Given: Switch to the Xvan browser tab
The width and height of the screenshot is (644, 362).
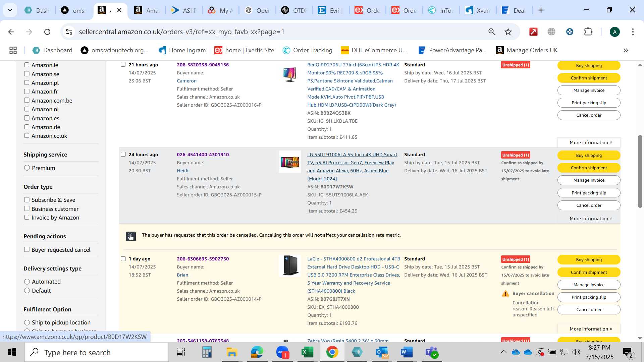Looking at the screenshot, I should coord(478,10).
